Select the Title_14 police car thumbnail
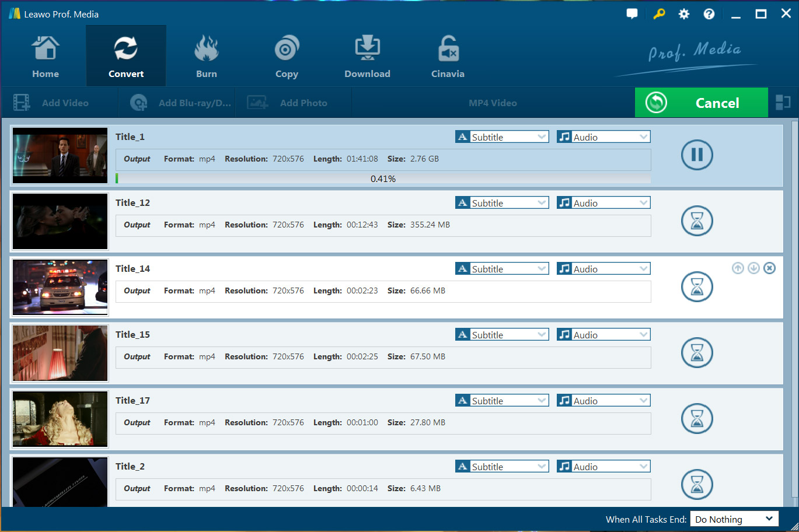 (60, 287)
